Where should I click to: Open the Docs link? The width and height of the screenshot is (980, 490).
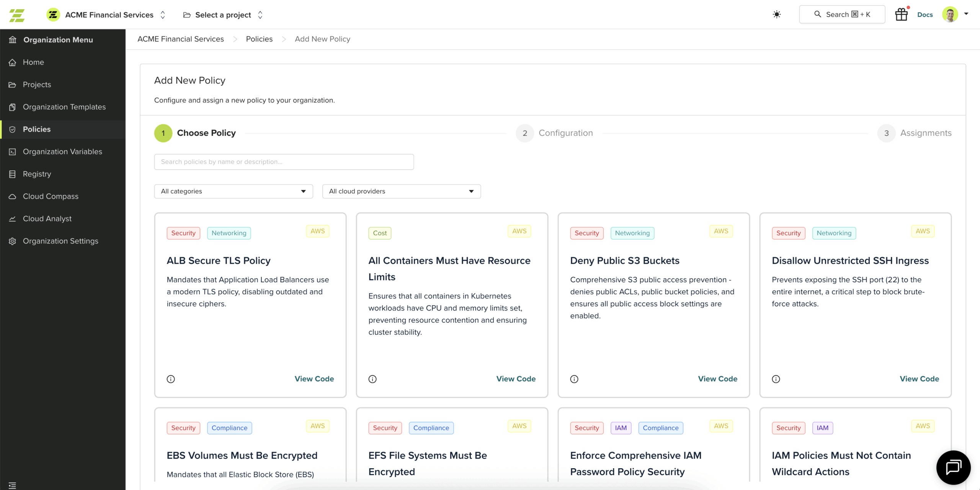point(925,15)
